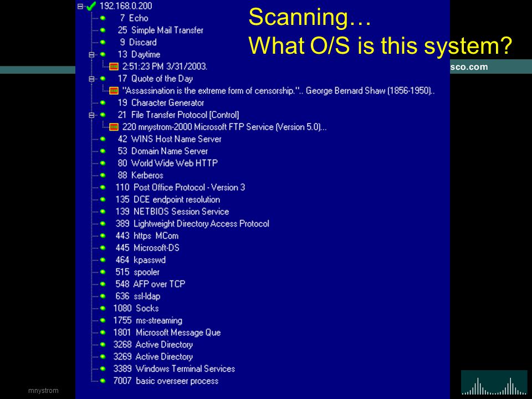The height and width of the screenshot is (399, 532).
Task: Select the 135 DCE endpoint resolution entry
Action: tap(167, 199)
